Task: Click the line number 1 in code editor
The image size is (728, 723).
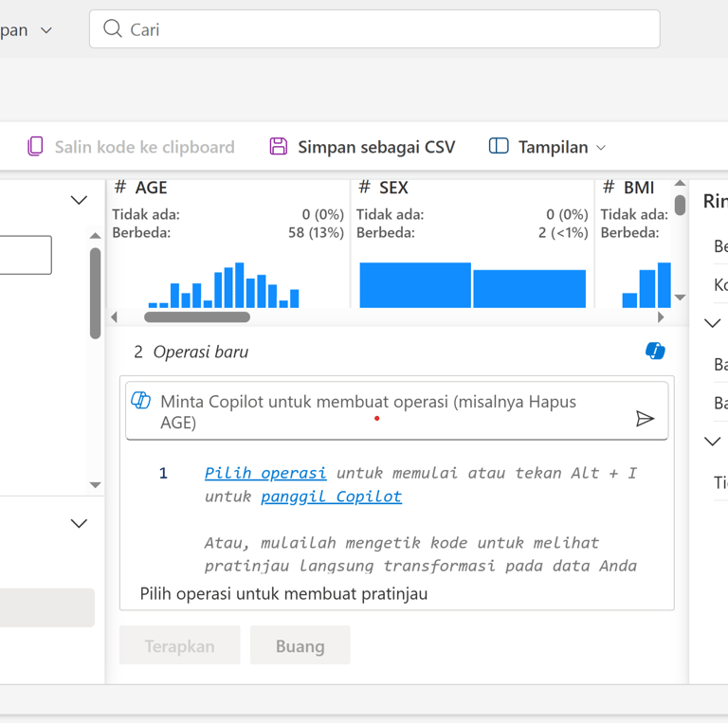Action: [163, 474]
